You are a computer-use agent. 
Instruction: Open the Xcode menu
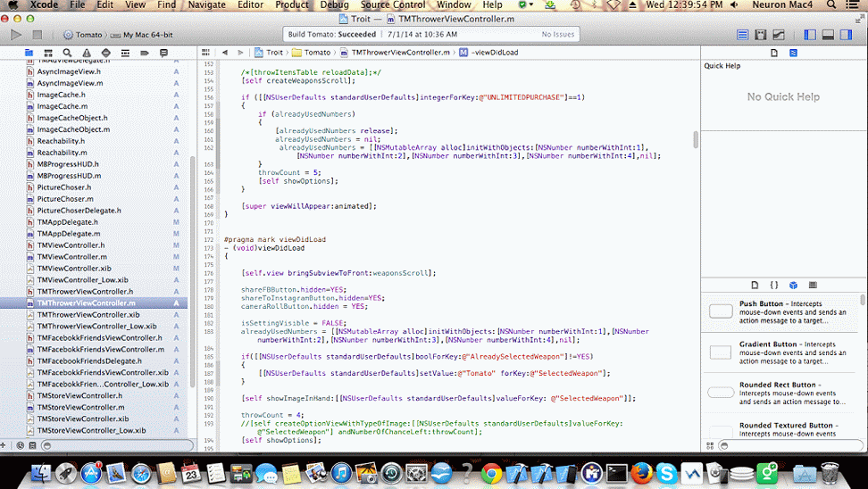click(x=44, y=5)
